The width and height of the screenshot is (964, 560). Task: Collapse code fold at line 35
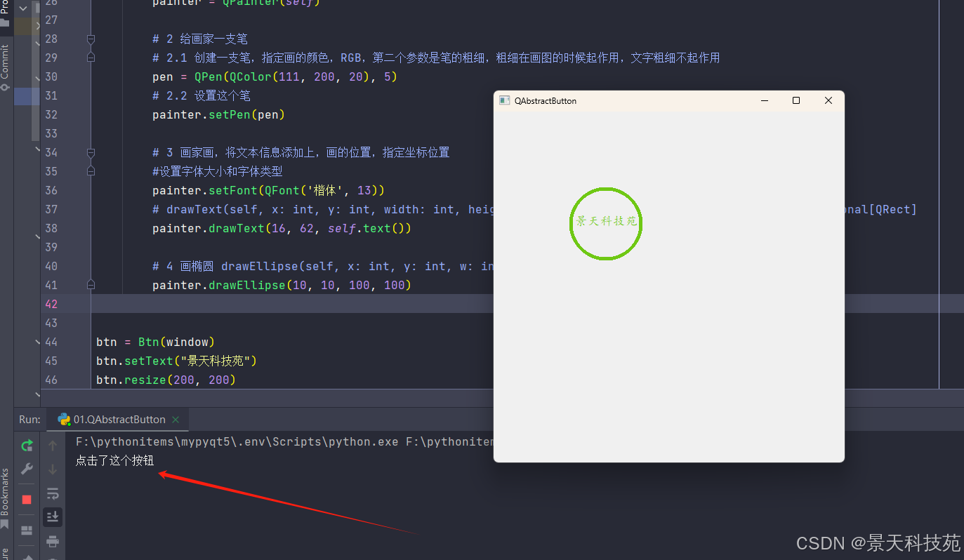(x=91, y=171)
